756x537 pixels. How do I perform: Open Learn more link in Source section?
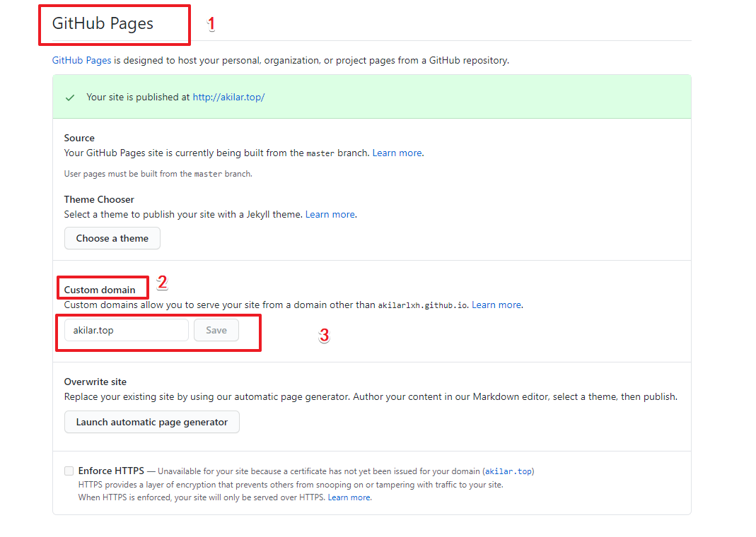click(x=397, y=153)
